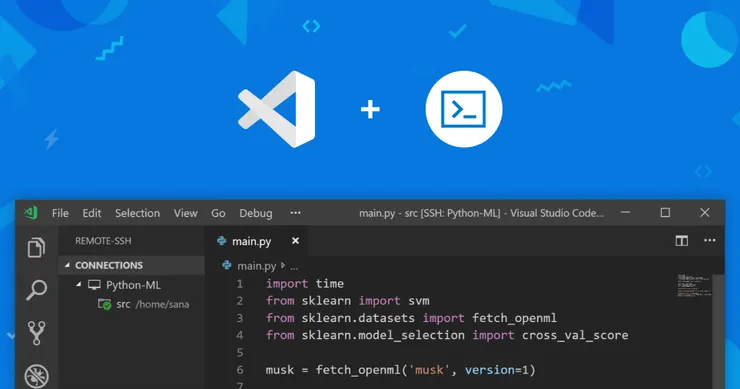Viewport: 740px width, 389px height.
Task: Click the code minimap preview
Action: point(694,285)
